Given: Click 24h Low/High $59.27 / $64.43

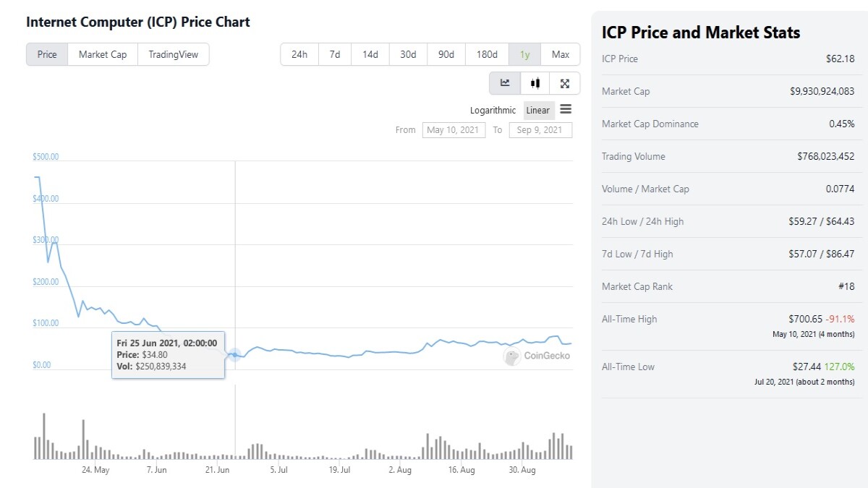Looking at the screenshot, I should pos(822,221).
